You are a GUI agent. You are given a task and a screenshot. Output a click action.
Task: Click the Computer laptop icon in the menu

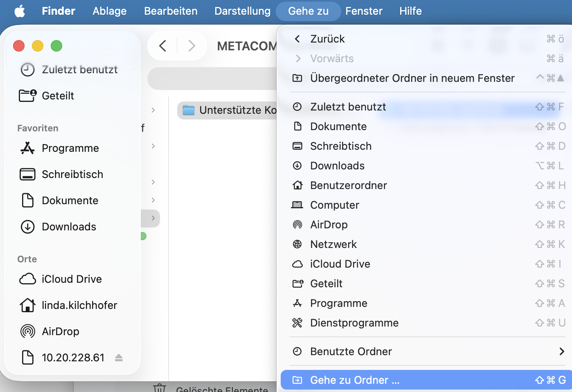[297, 205]
